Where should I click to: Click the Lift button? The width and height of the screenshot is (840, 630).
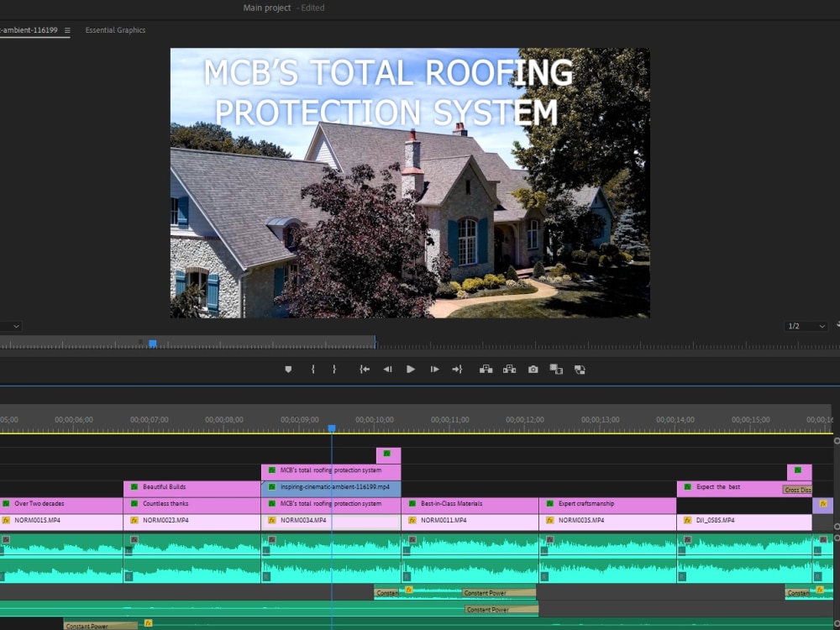click(x=486, y=369)
